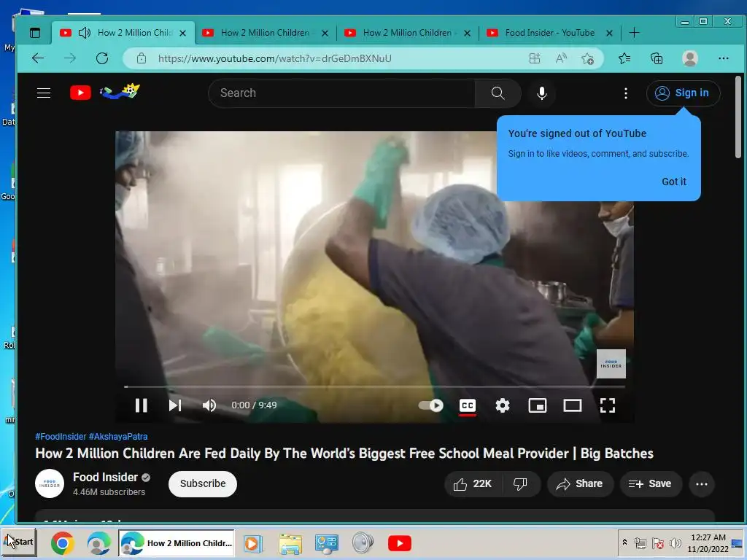Click the Food Insider watermark on the video
This screenshot has height=560, width=747.
(x=611, y=365)
